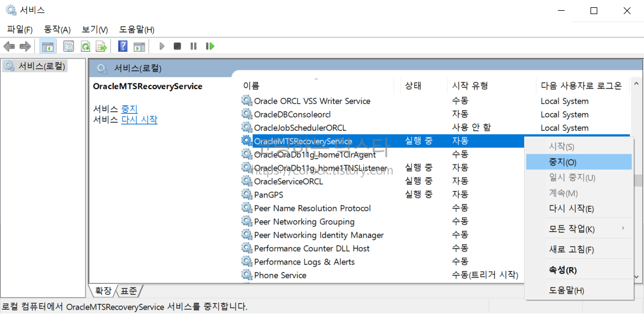Choose 새로 고침(F) in the context menu
Image resolution: width=644 pixels, height=314 pixels.
(x=579, y=249)
